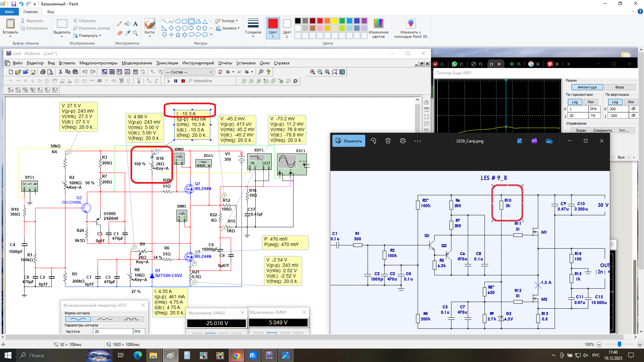The height and width of the screenshot is (362, 644).
Task: Click the function generator frequency field
Action: (x=113, y=331)
